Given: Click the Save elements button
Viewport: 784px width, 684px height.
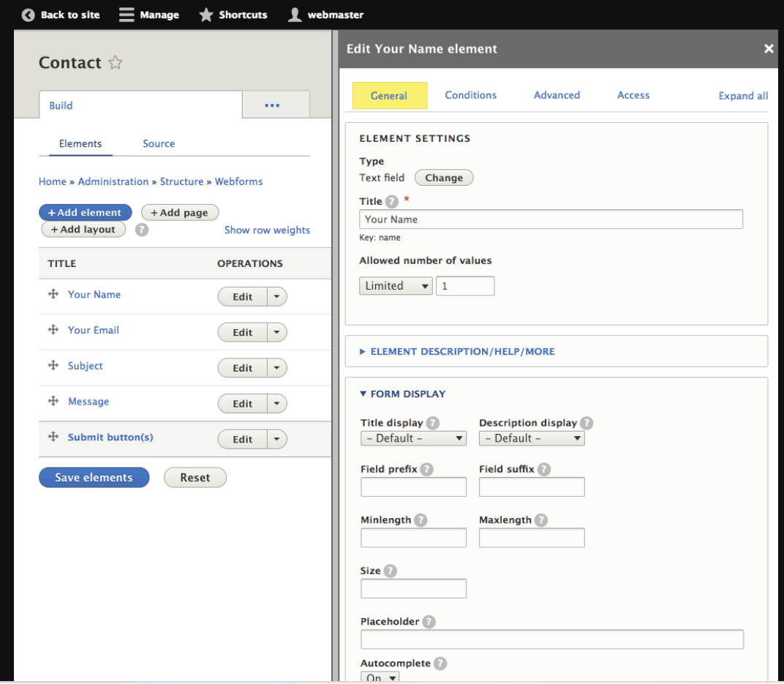Looking at the screenshot, I should [x=94, y=477].
